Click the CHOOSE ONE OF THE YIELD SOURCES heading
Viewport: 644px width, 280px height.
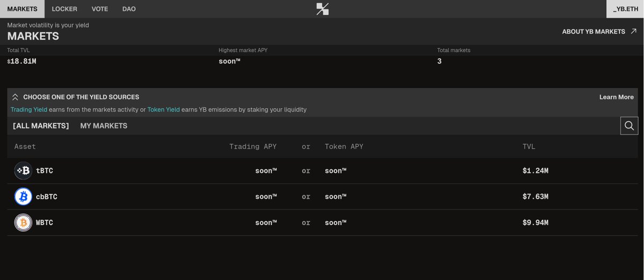click(x=81, y=97)
